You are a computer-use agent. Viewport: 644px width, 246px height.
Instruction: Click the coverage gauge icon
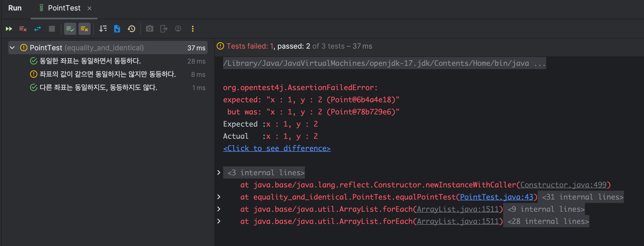coord(178,29)
